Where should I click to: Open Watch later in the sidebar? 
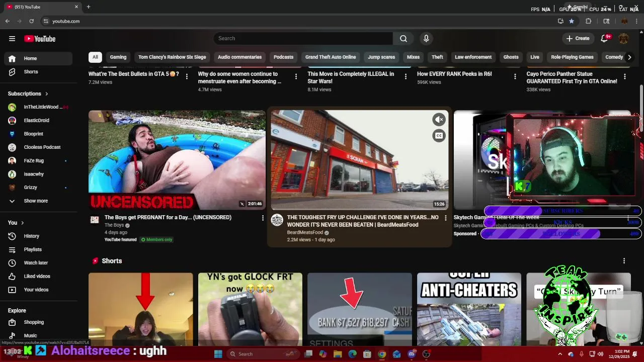tap(39, 263)
